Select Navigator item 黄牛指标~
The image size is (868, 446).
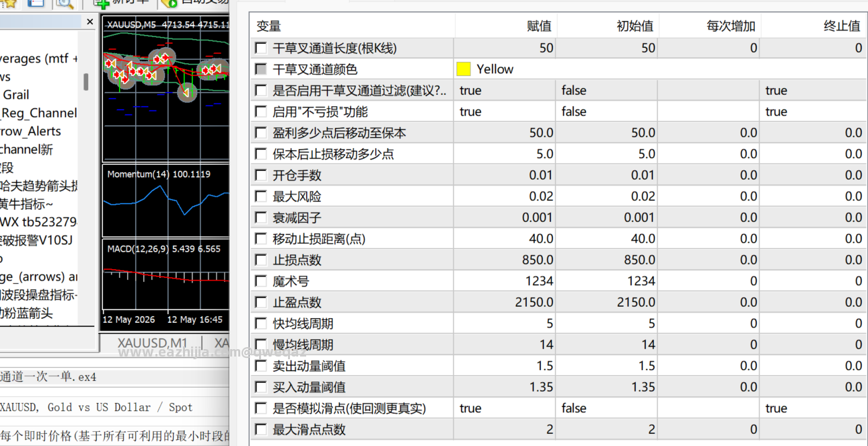(27, 204)
